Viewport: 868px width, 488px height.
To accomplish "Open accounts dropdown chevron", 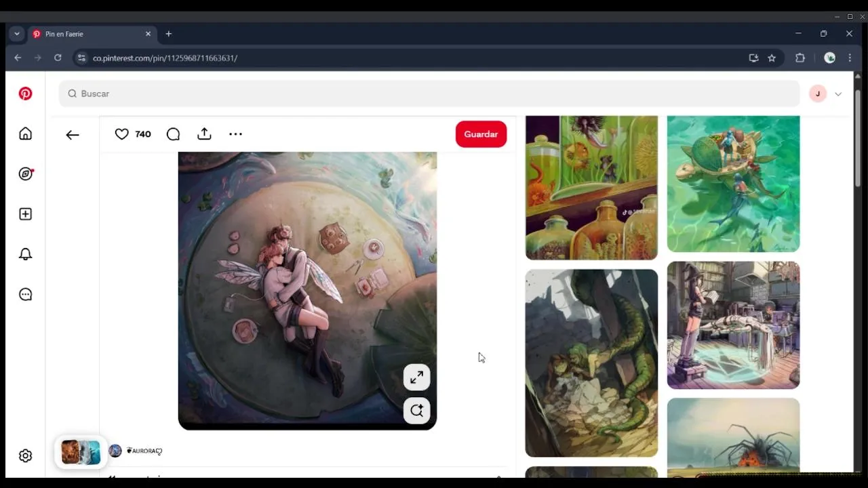I will [838, 94].
